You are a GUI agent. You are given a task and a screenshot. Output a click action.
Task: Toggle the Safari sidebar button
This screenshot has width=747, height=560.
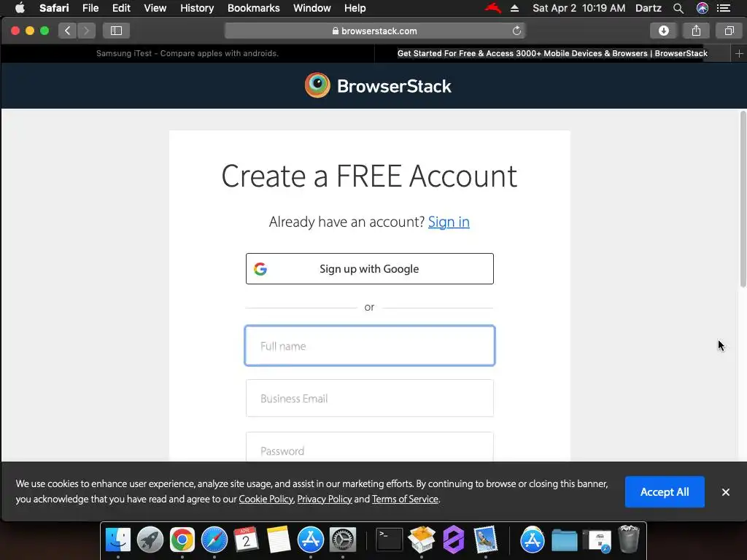pyautogui.click(x=116, y=31)
